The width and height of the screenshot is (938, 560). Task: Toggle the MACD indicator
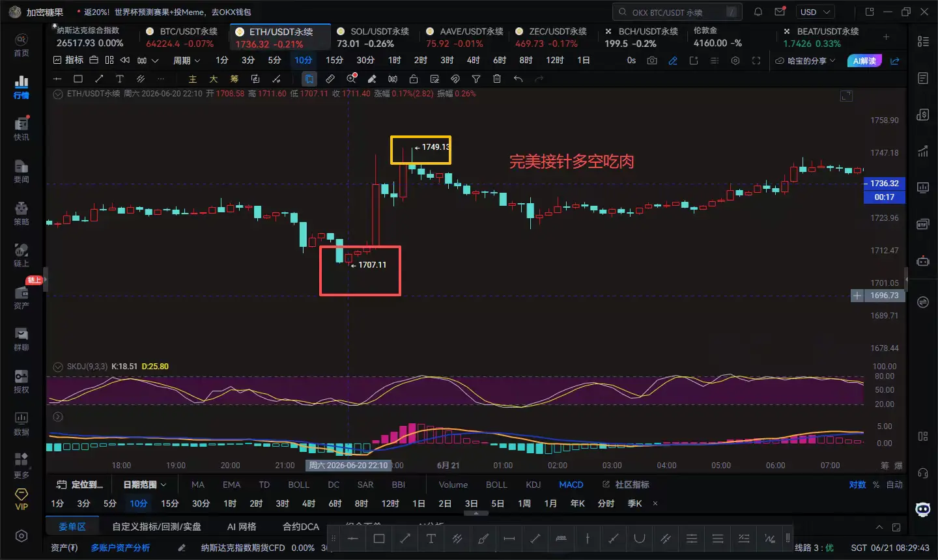[x=571, y=484]
